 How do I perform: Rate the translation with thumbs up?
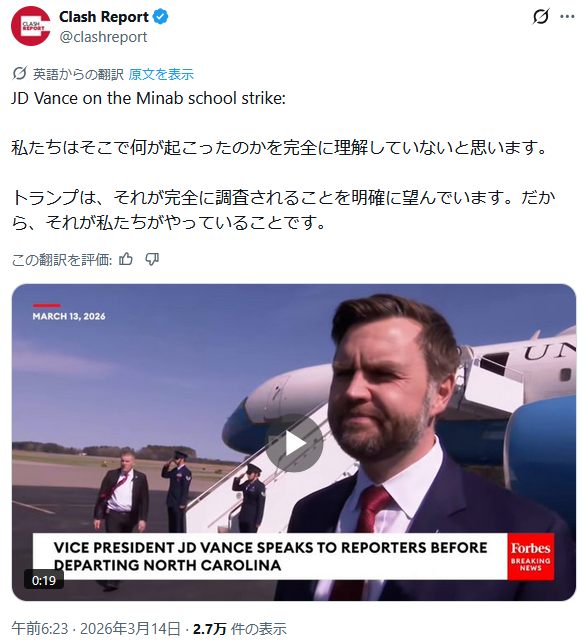126,259
